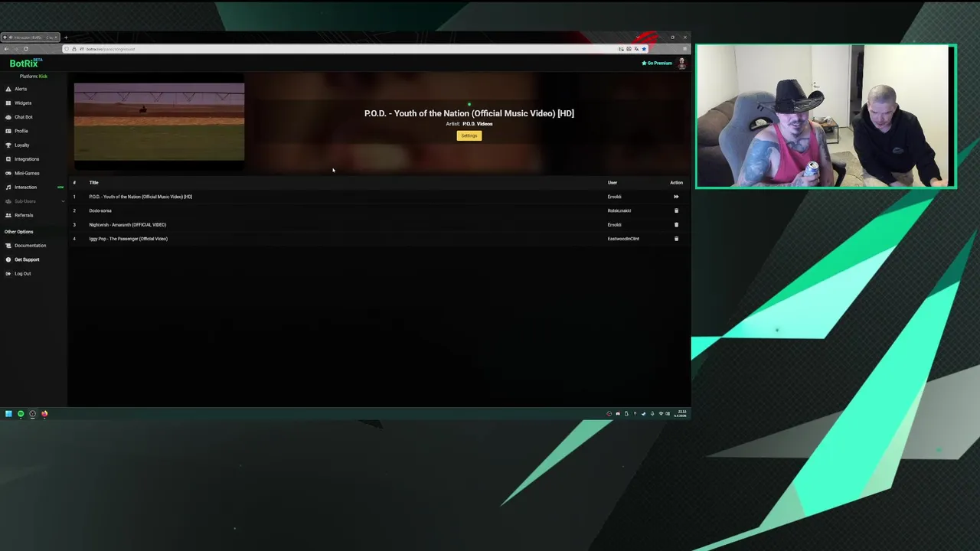Screen dimensions: 980x551
Task: Reload the page in the browser
Action: (x=26, y=49)
